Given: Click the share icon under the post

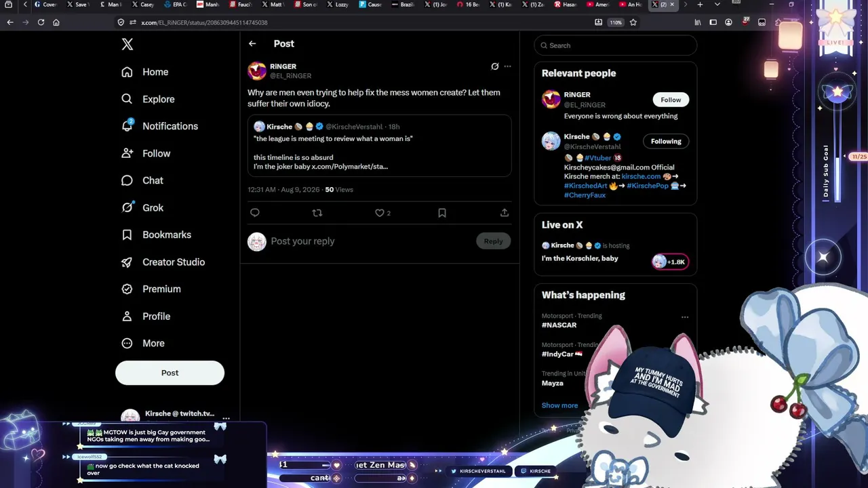Looking at the screenshot, I should click(505, 213).
